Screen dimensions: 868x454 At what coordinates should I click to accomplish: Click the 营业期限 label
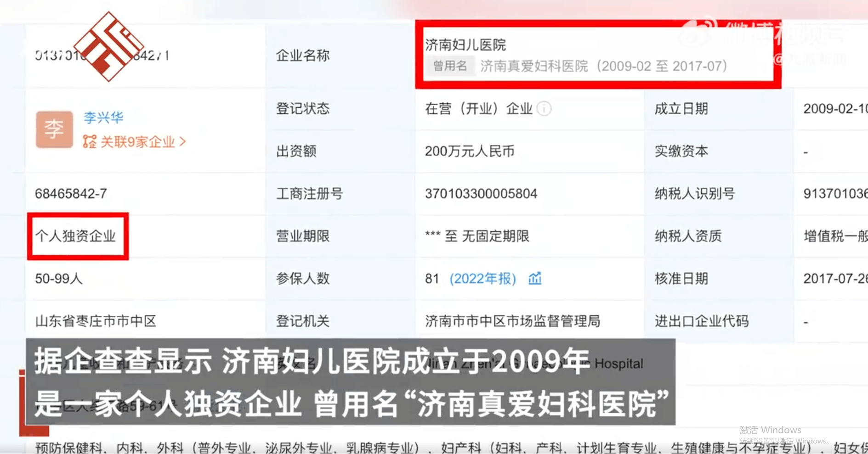point(303,236)
